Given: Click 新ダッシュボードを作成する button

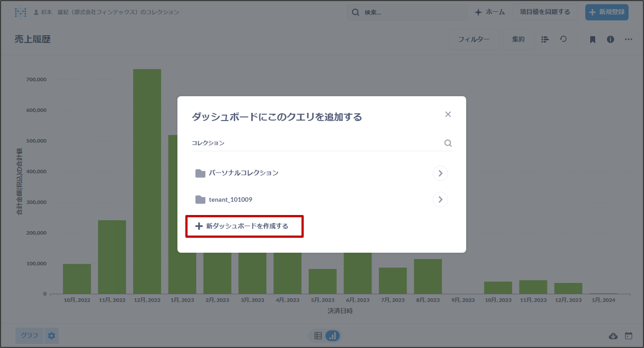Looking at the screenshot, I should coord(244,226).
